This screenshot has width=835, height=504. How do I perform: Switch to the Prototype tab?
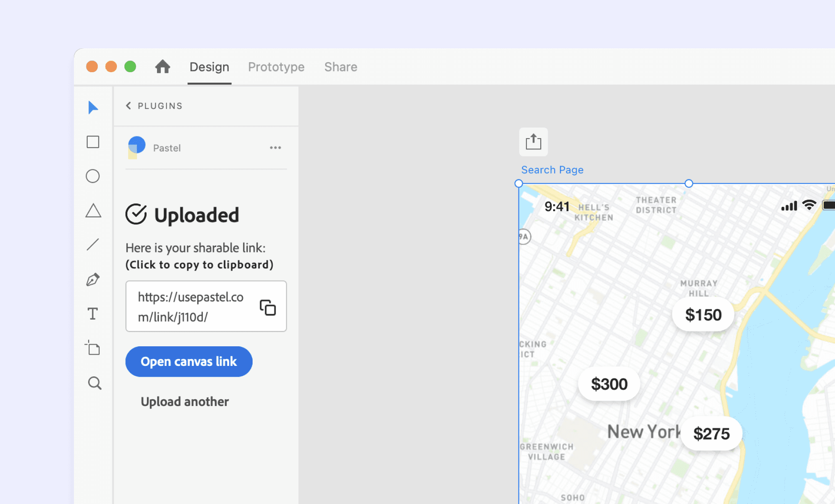pos(276,67)
